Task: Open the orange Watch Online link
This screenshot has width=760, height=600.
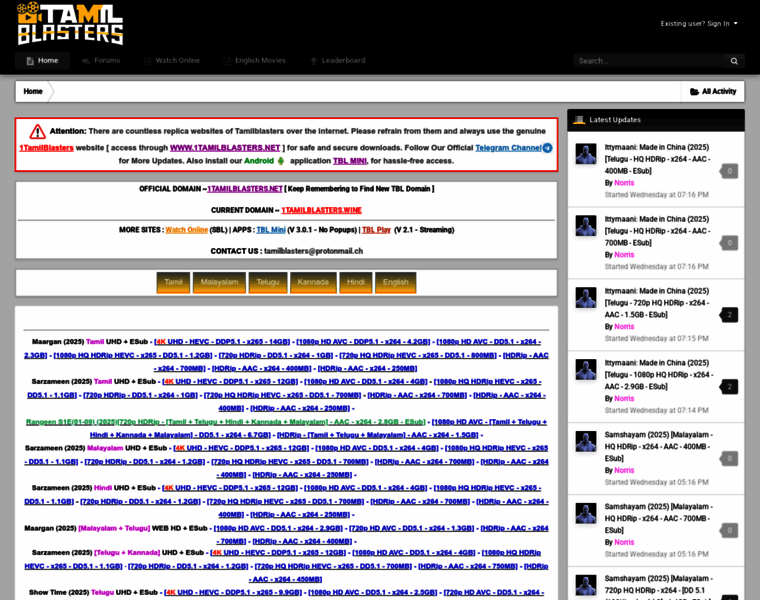Action: point(187,230)
